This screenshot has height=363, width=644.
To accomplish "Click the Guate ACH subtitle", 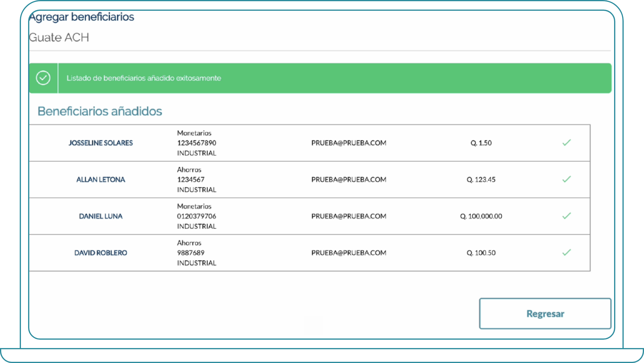I will (x=59, y=38).
